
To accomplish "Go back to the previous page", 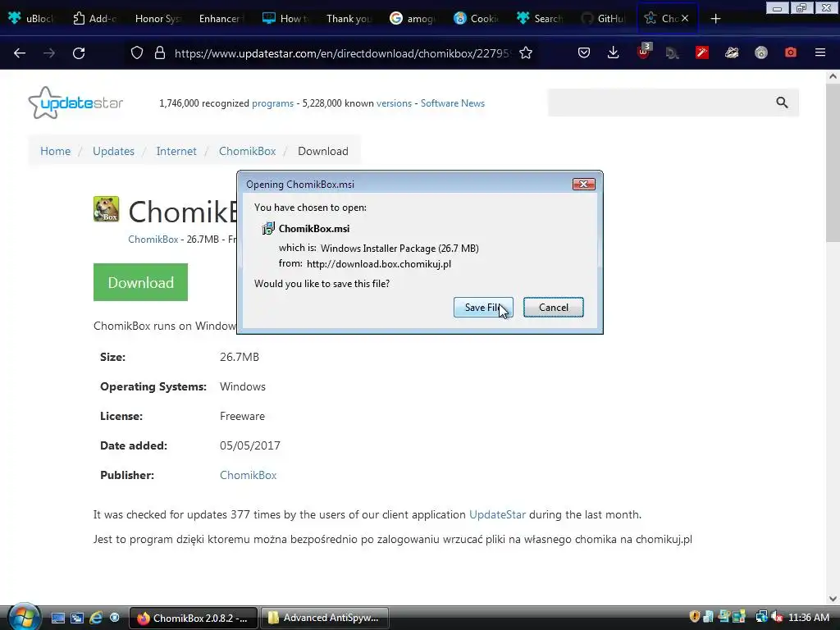I will 20,53.
